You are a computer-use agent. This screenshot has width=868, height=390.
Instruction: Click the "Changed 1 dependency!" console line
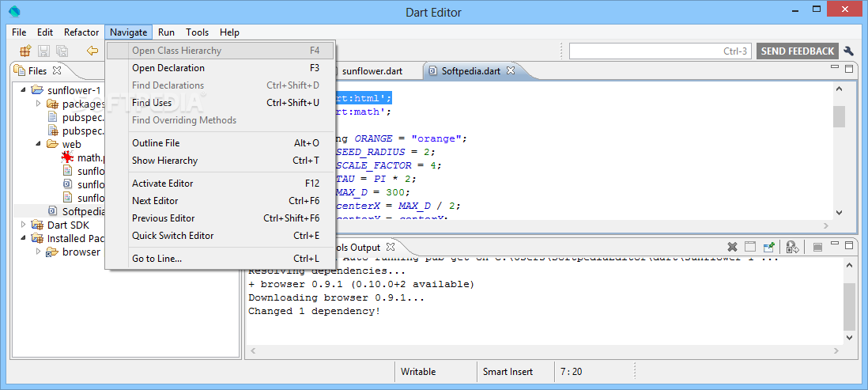tap(314, 311)
